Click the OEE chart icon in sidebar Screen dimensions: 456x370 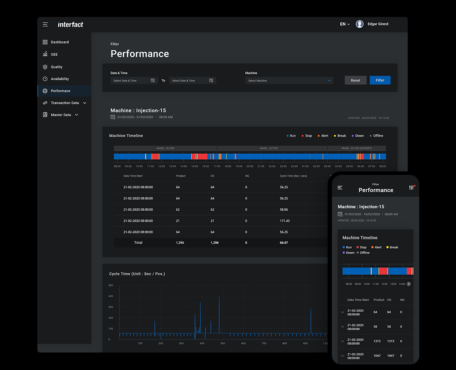pyautogui.click(x=45, y=54)
